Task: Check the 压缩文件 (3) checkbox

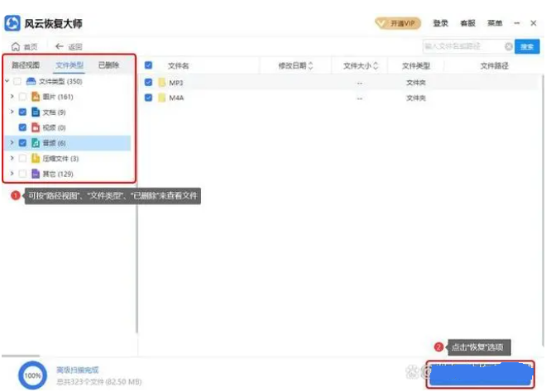Action: pyautogui.click(x=22, y=159)
